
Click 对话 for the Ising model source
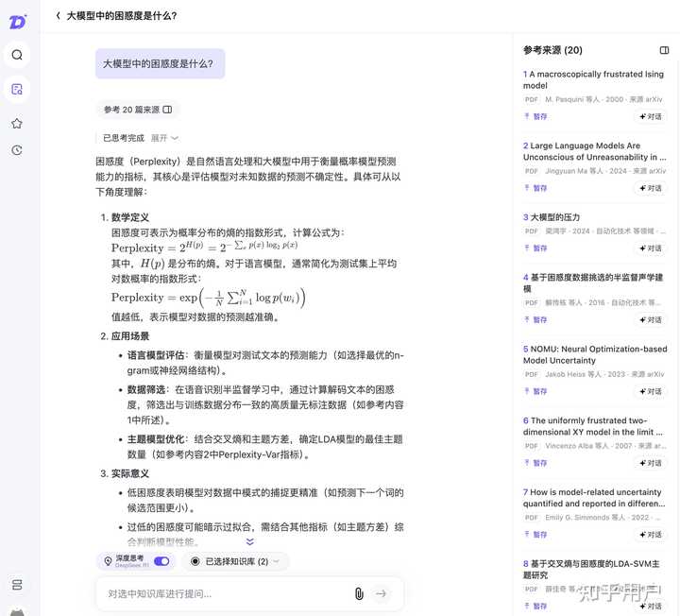point(651,116)
